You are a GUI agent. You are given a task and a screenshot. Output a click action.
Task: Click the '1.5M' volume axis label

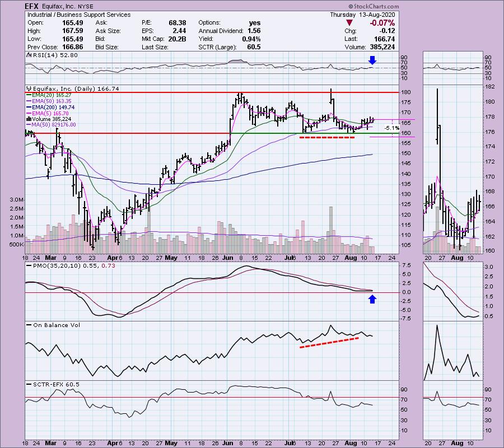(17, 227)
